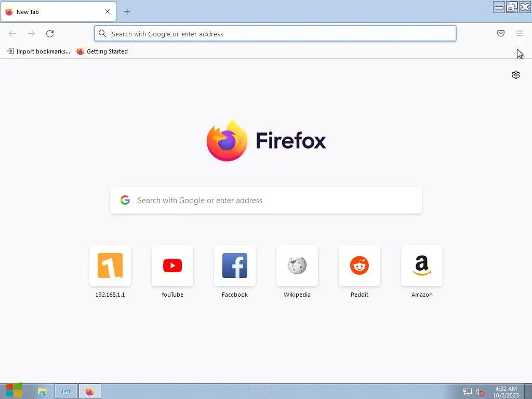Image resolution: width=532 pixels, height=399 pixels.
Task: Open File Explorer from the taskbar
Action: (42, 392)
